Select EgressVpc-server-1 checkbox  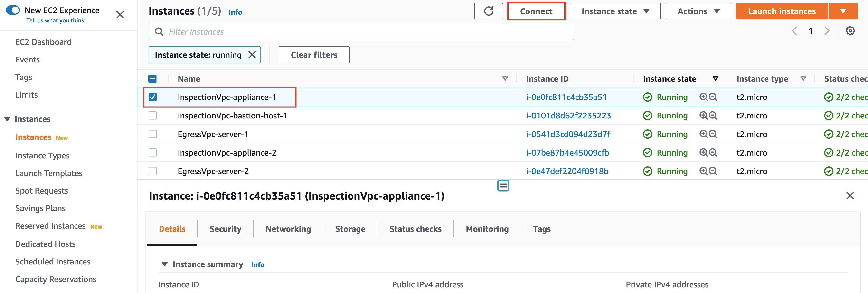click(x=152, y=134)
